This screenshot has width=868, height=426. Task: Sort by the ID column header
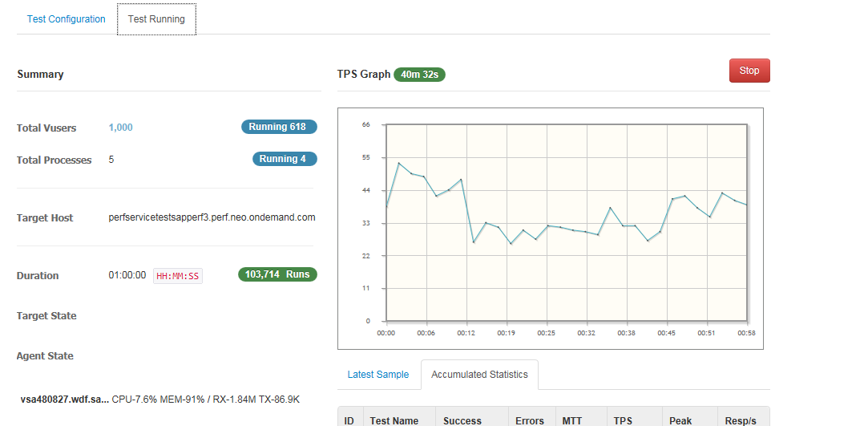tap(349, 420)
